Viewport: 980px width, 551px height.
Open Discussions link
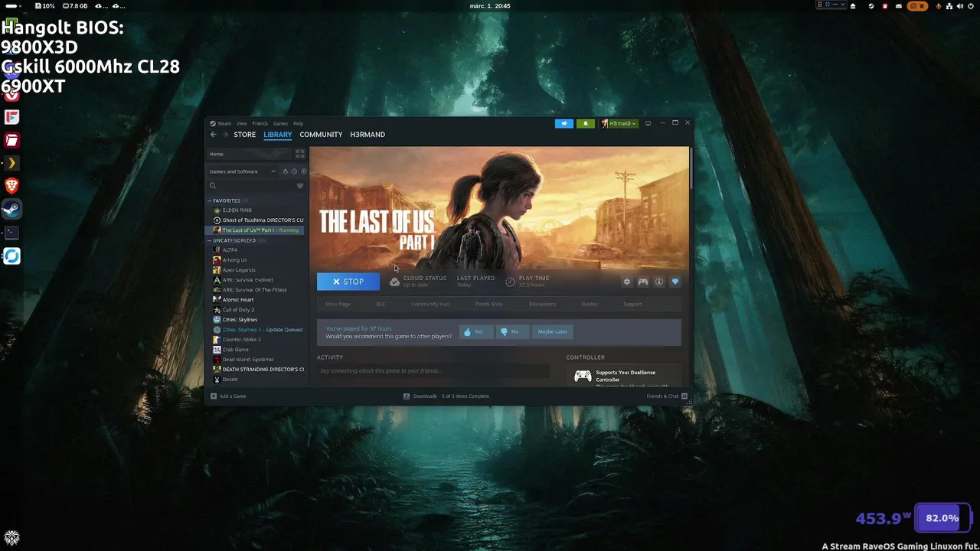[x=542, y=305]
